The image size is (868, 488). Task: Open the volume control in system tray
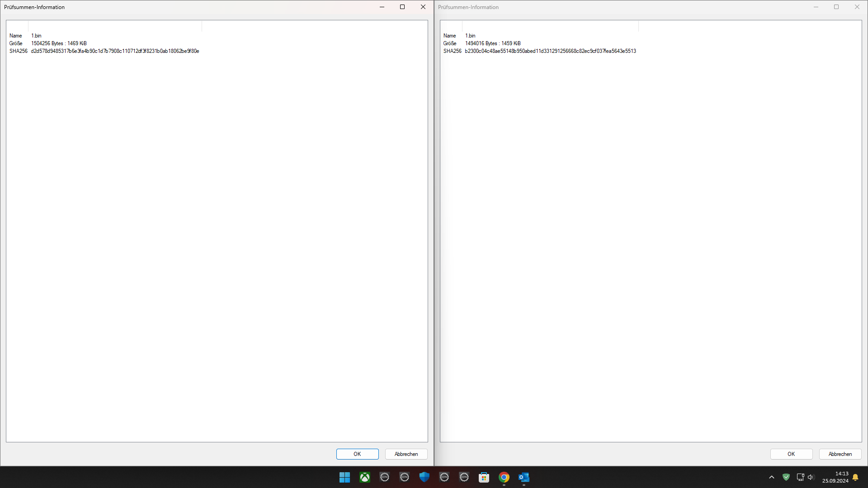[811, 477]
